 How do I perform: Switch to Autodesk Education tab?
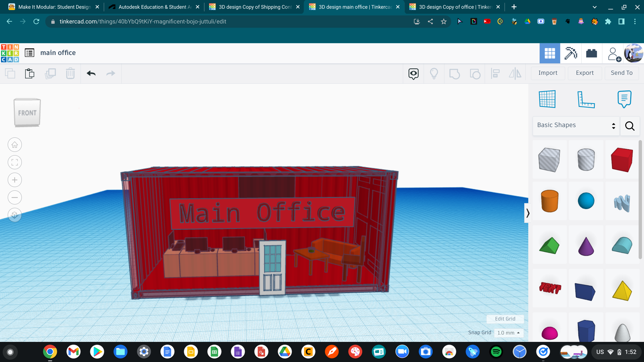tap(154, 7)
